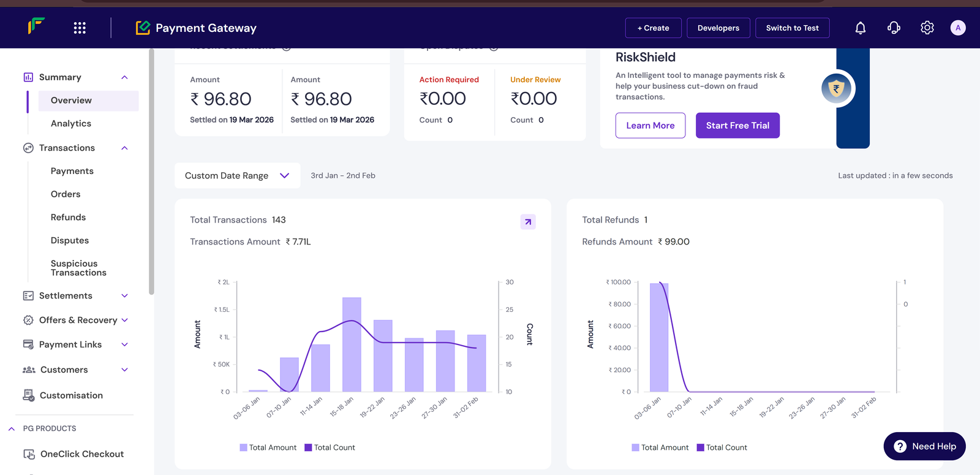Image resolution: width=980 pixels, height=475 pixels.
Task: Open the account avatar menu
Action: pos(958,28)
